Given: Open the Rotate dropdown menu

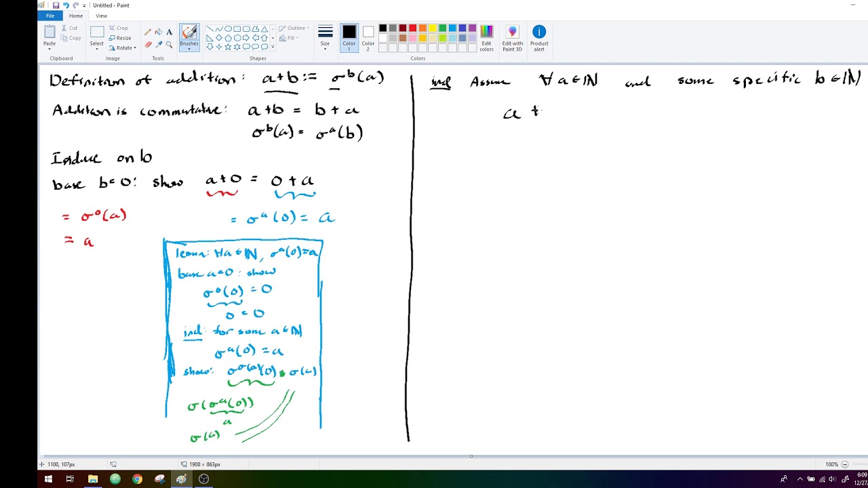Looking at the screenshot, I should tap(122, 48).
